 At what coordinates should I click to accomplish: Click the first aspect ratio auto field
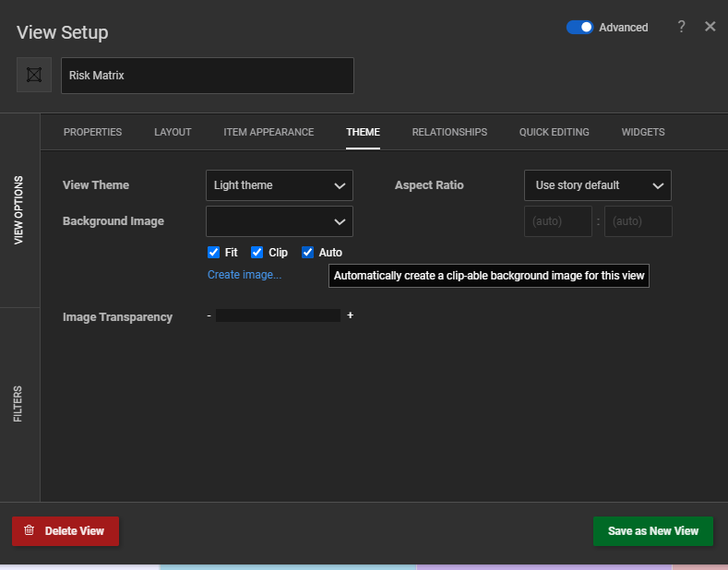(x=558, y=221)
